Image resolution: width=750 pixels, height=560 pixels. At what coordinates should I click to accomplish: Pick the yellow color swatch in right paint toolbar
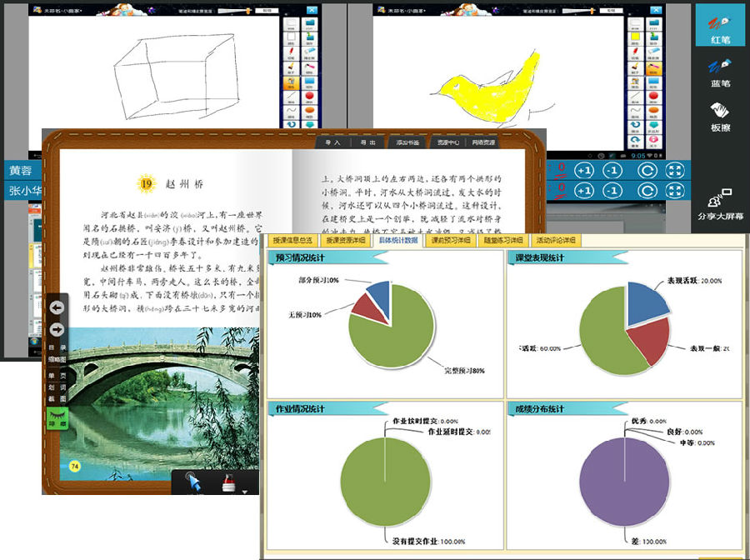pos(635,37)
